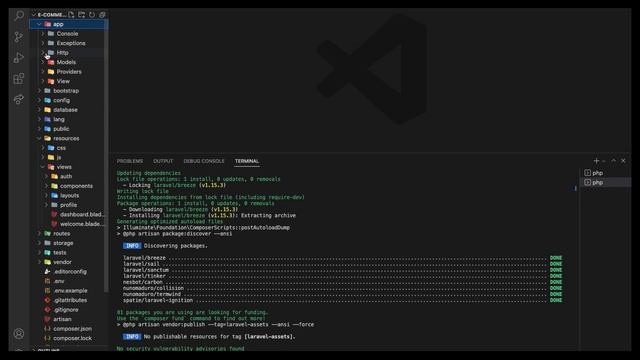The width and height of the screenshot is (640, 360).
Task: Open welcome.blade file
Action: (82, 224)
